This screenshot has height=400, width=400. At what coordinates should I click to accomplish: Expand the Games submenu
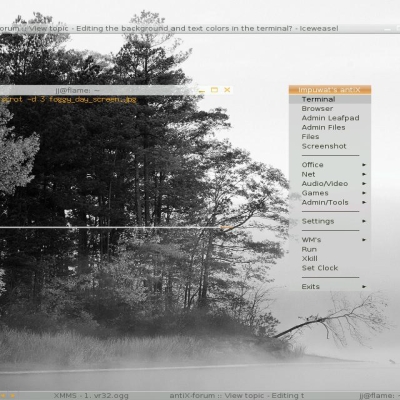click(330, 193)
